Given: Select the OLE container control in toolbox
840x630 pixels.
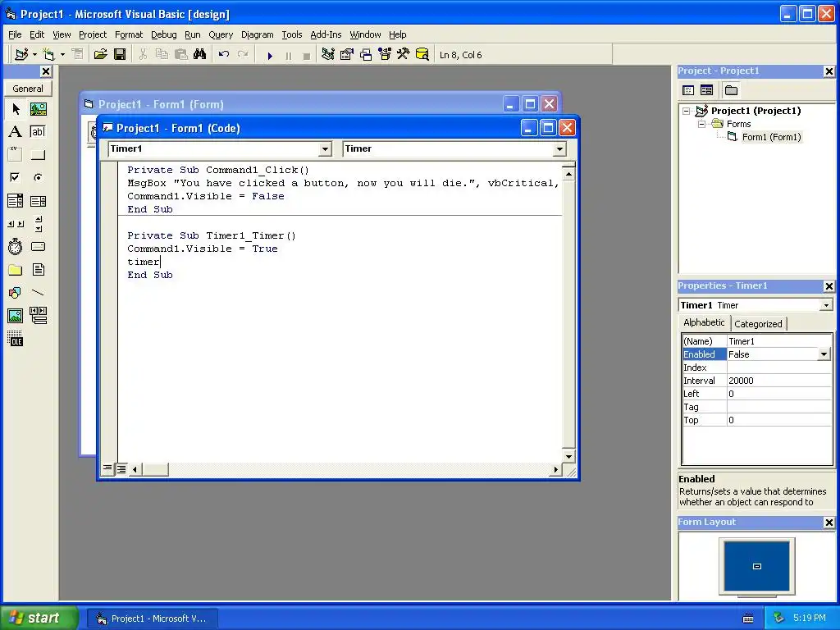Looking at the screenshot, I should [x=16, y=339].
